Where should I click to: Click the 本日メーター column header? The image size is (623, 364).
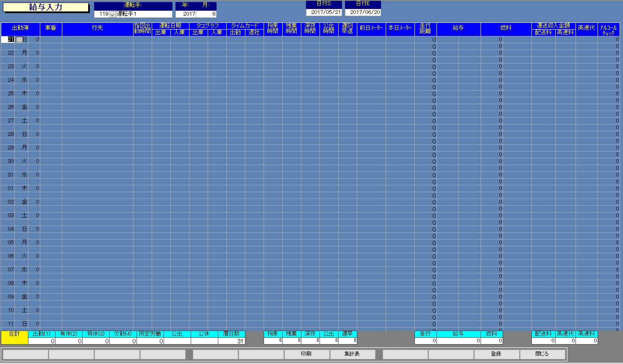point(400,29)
